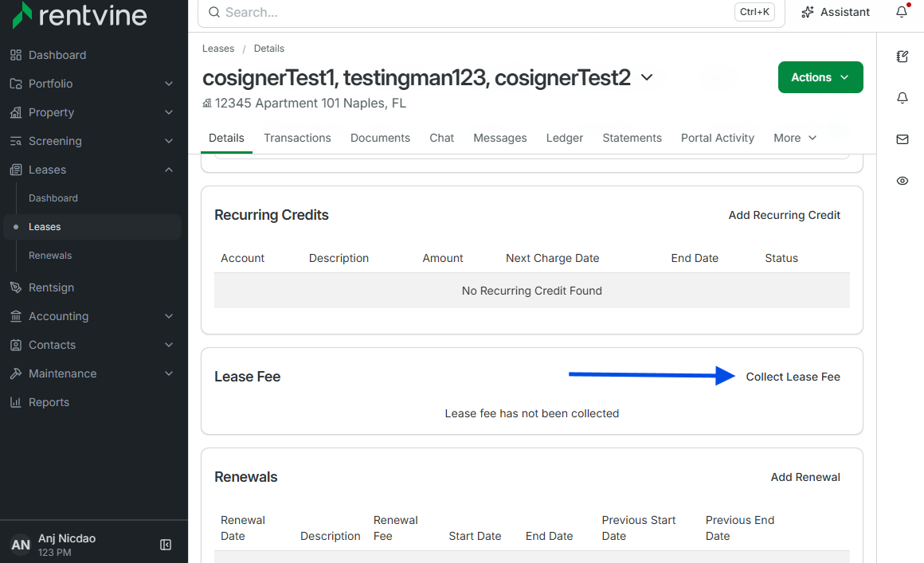Click the Leases breadcrumb link
The width and height of the screenshot is (924, 563).
[x=218, y=49]
